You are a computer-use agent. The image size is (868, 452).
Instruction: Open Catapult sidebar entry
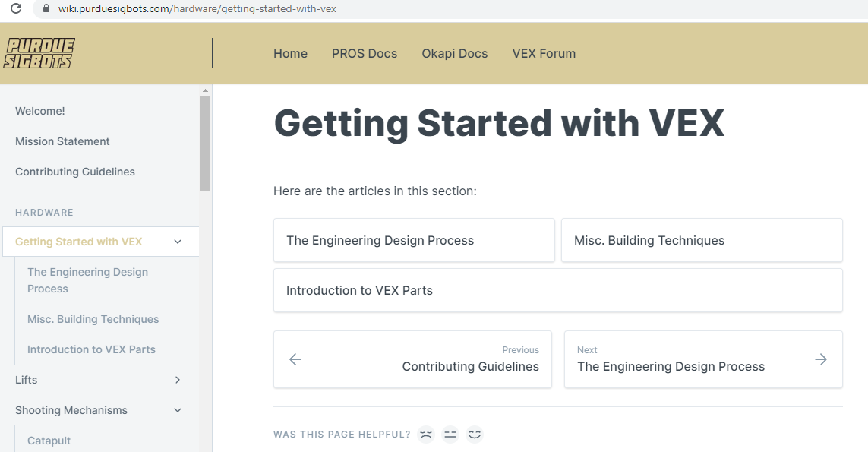click(49, 441)
